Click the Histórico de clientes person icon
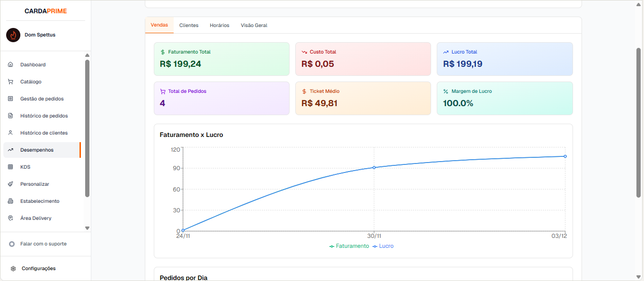644x281 pixels. (x=10, y=133)
